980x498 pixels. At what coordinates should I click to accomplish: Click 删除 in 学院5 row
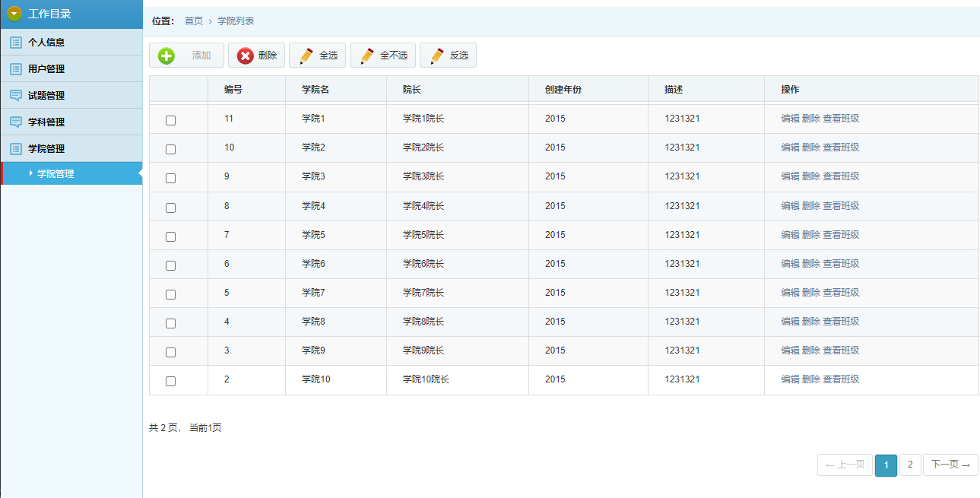[x=811, y=235]
